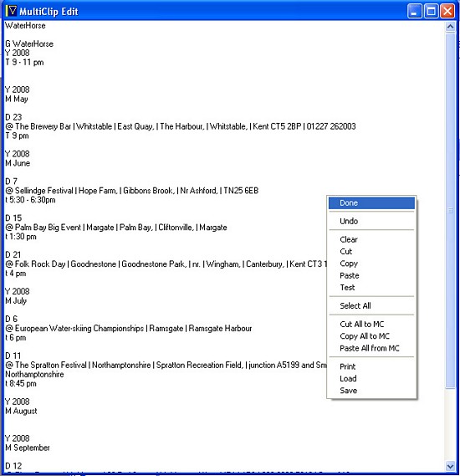The height and width of the screenshot is (476, 460).
Task: Click the 'D 15' line
Action: point(13,218)
